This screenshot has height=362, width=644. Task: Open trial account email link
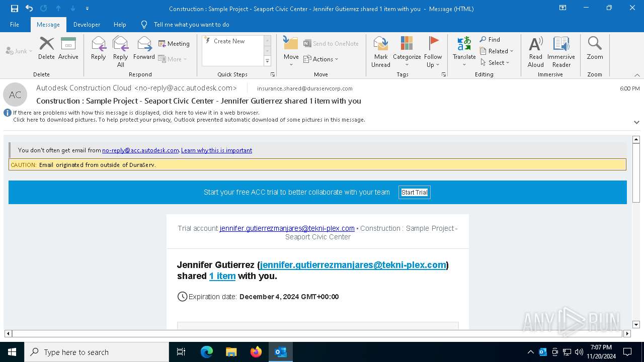[287, 228]
